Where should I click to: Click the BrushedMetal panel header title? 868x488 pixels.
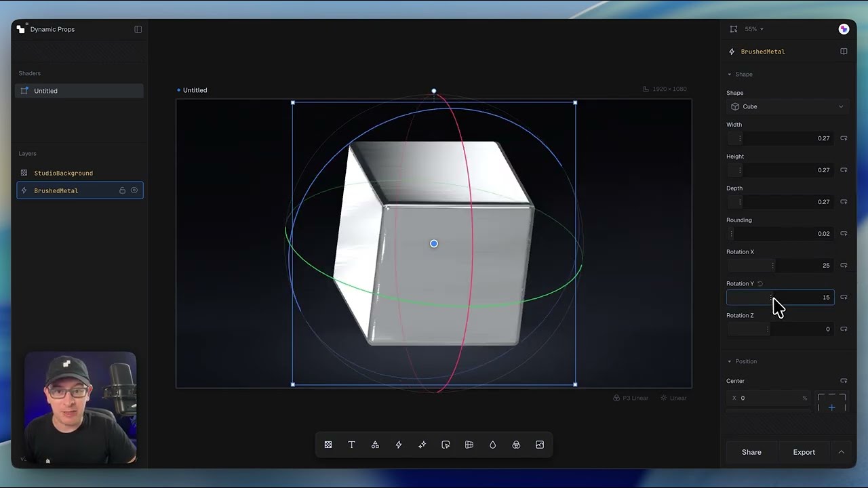[x=763, y=52]
